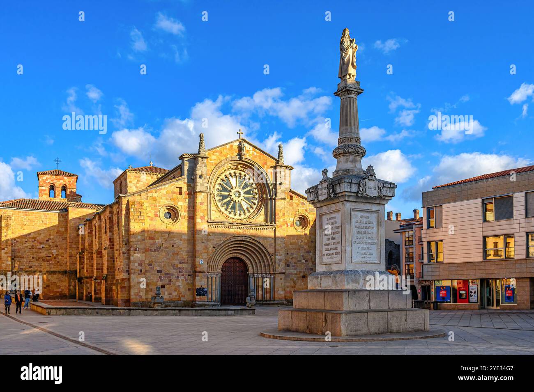Image resolution: width=534 pixels, height=392 pixels.
Task: Click the saint statue atop the column
Action: [348, 54]
